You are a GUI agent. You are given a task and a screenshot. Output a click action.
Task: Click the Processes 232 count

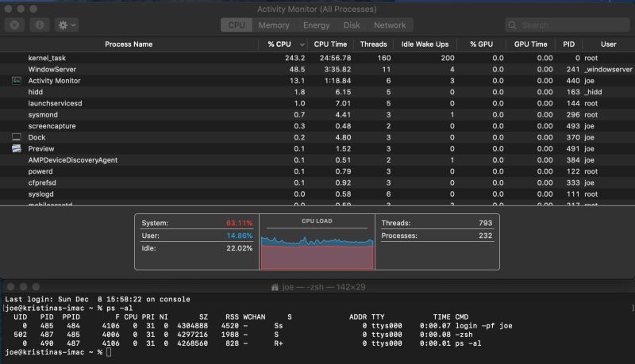click(x=485, y=236)
